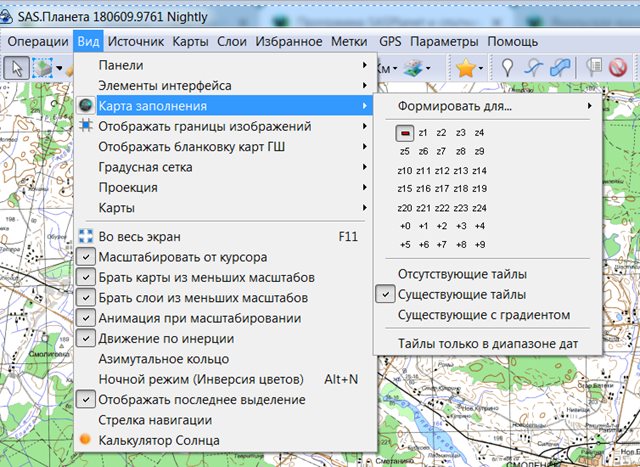Open dropdown arrow next to layers stack icon

pyautogui.click(x=428, y=68)
